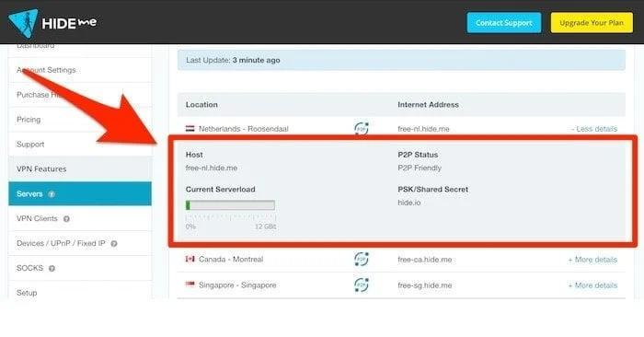Click the Singapore row P2P icon
Viewport: 644px width, 337px height.
tap(362, 285)
